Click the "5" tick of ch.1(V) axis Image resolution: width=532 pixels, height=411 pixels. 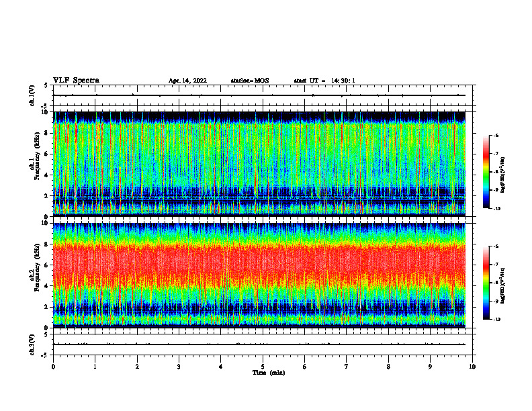[47, 85]
